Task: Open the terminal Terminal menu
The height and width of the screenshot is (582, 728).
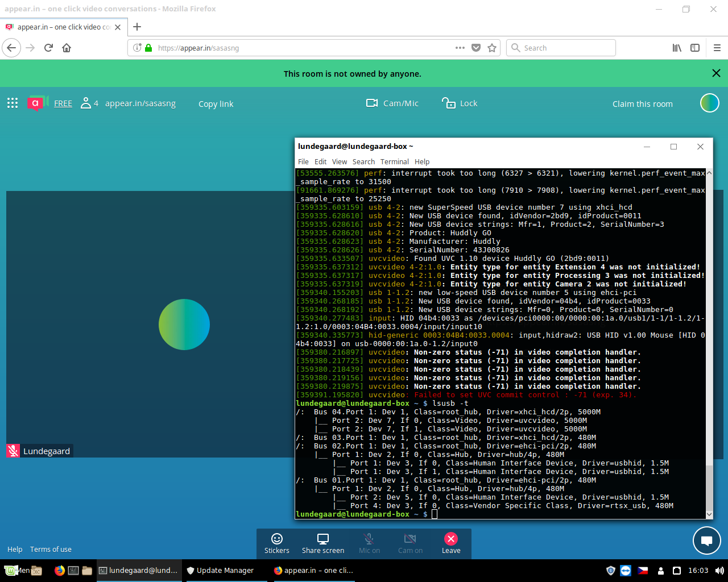Action: tap(395, 161)
